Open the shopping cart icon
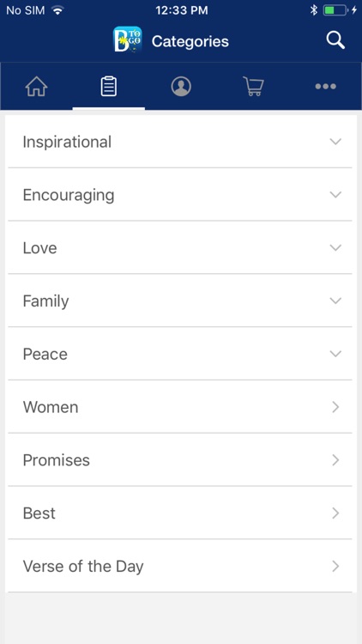 click(x=253, y=87)
